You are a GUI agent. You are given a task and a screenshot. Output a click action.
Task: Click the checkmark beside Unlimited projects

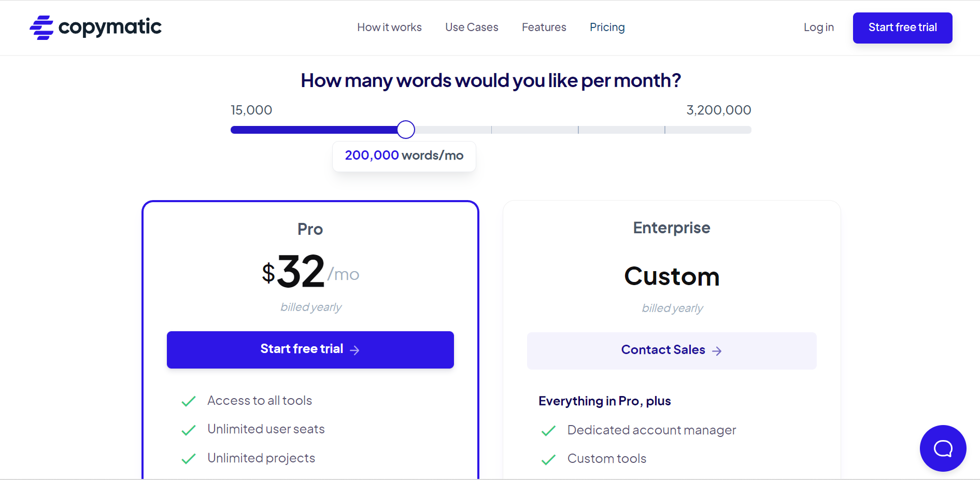[x=189, y=459]
